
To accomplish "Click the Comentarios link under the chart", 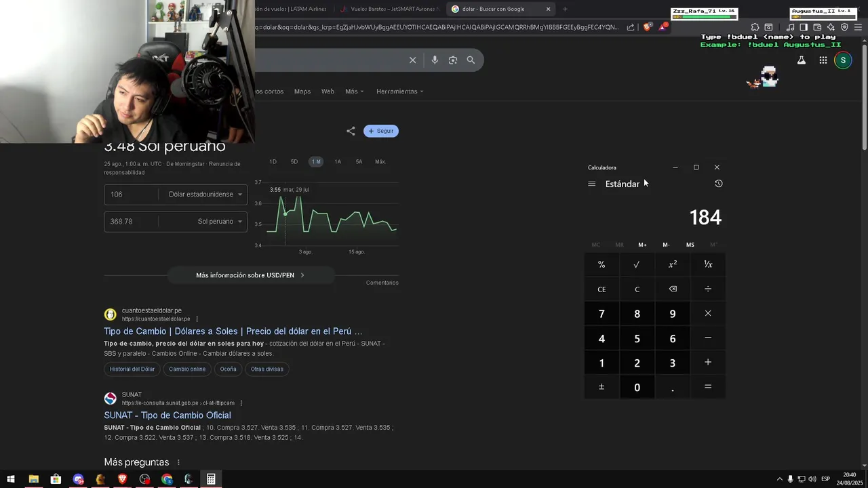I will tap(382, 283).
